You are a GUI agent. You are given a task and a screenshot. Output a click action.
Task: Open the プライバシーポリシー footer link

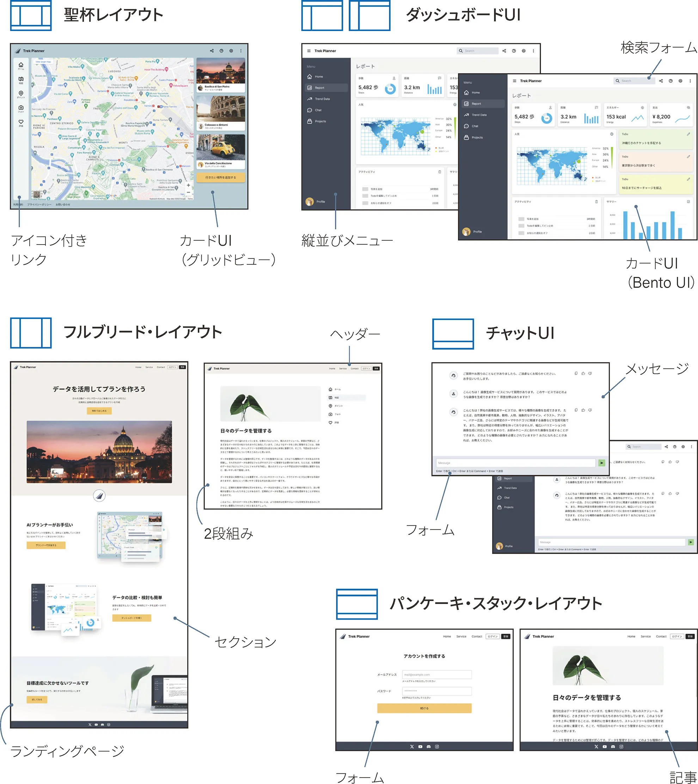click(x=39, y=205)
